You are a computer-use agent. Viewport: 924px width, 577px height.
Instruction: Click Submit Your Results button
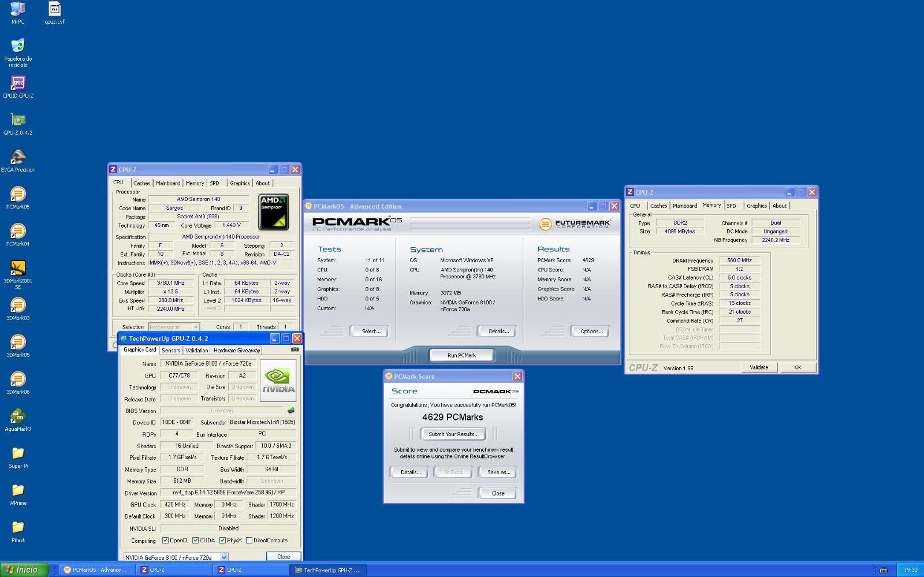click(x=453, y=434)
